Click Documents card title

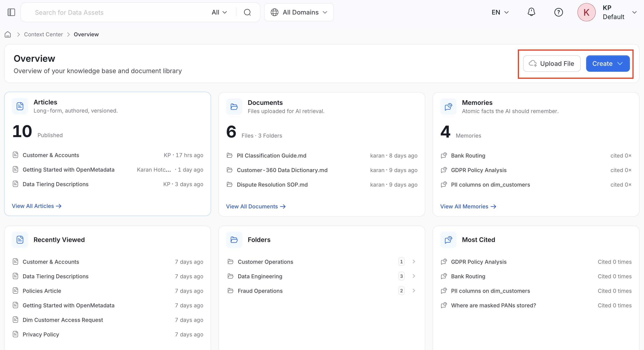pos(265,103)
